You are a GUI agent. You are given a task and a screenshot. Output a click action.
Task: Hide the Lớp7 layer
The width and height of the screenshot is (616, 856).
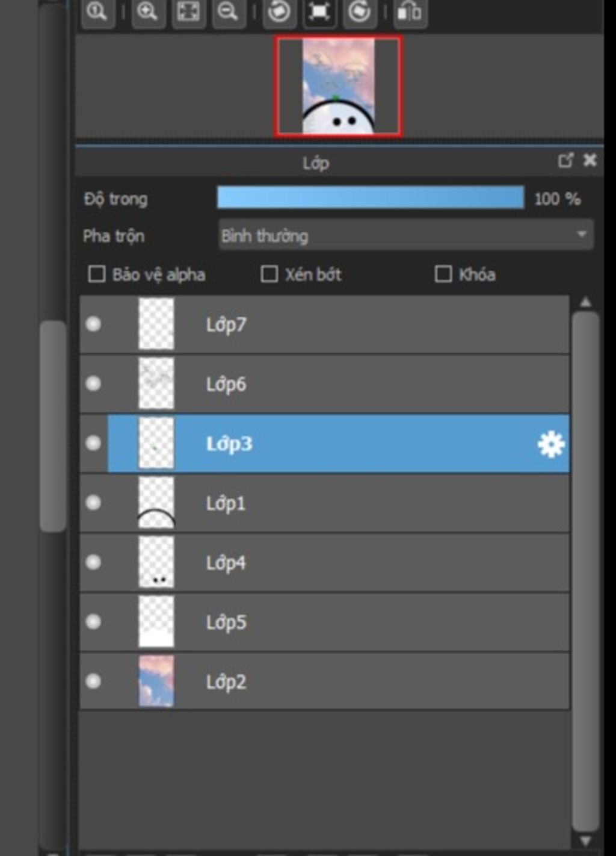tap(93, 324)
